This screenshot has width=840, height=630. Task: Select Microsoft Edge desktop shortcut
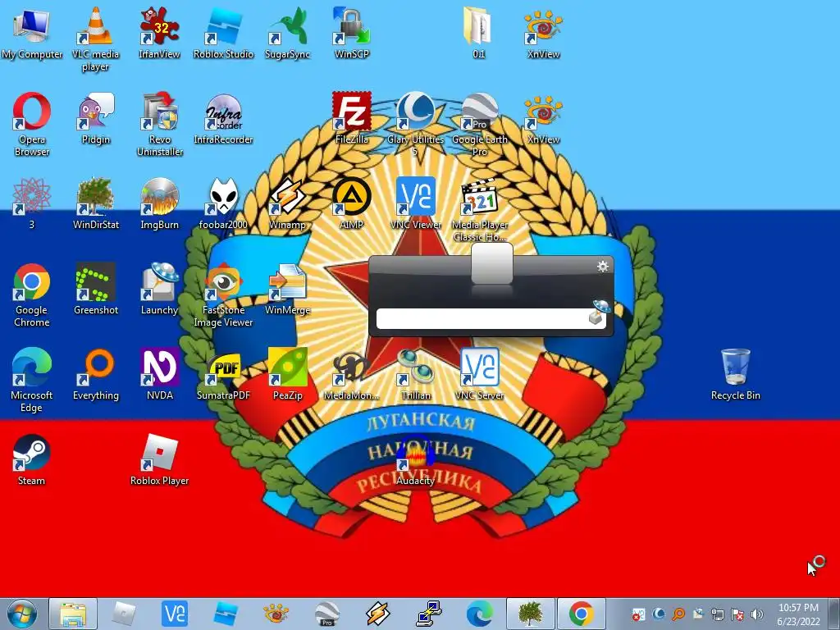tap(32, 380)
